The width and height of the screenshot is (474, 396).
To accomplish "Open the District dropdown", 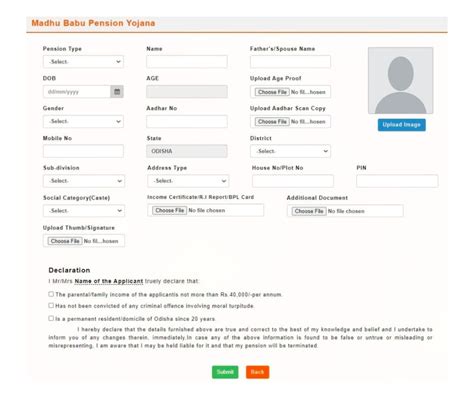I will pos(290,151).
